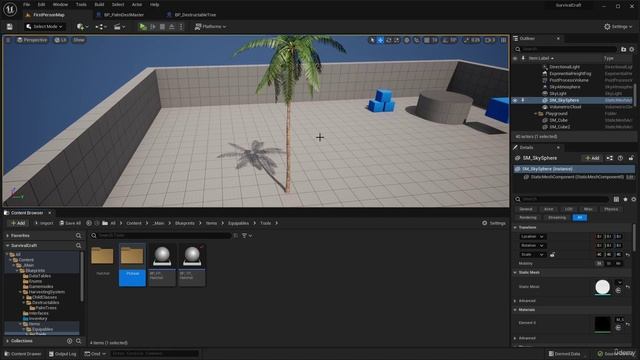Open the Perspective view dropdown
The height and width of the screenshot is (360, 640).
pyautogui.click(x=32, y=40)
